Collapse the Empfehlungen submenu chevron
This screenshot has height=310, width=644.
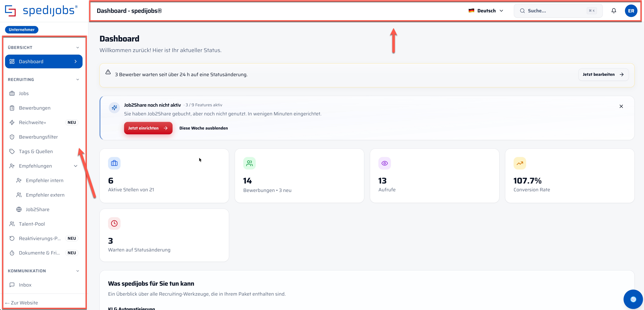75,166
